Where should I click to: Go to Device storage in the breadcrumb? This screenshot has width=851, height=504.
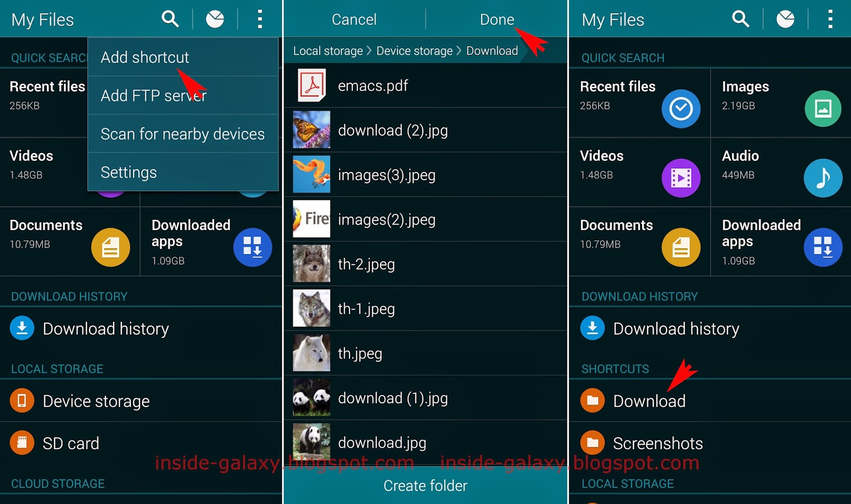click(414, 51)
